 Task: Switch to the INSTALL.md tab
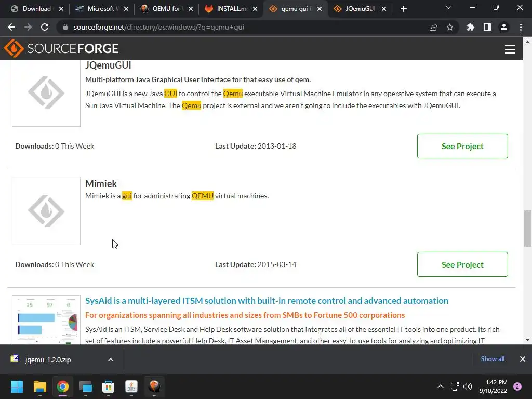[x=231, y=9]
